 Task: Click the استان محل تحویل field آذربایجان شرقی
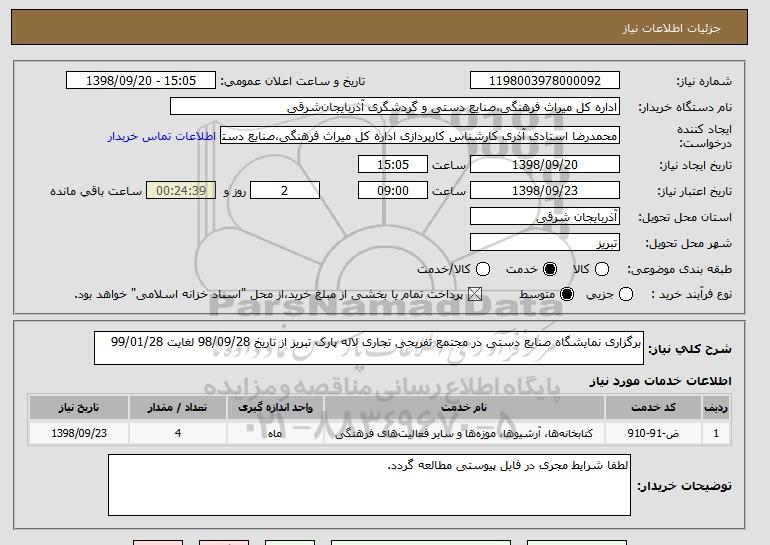click(545, 217)
